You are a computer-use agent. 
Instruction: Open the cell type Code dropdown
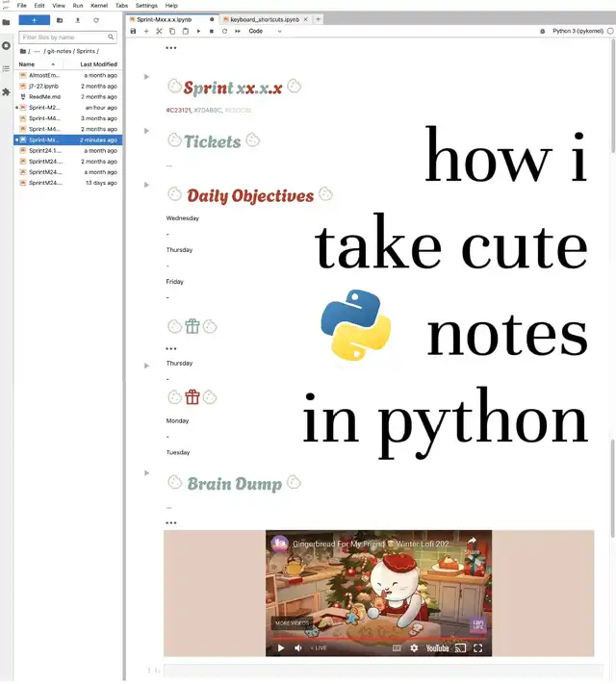tap(265, 31)
